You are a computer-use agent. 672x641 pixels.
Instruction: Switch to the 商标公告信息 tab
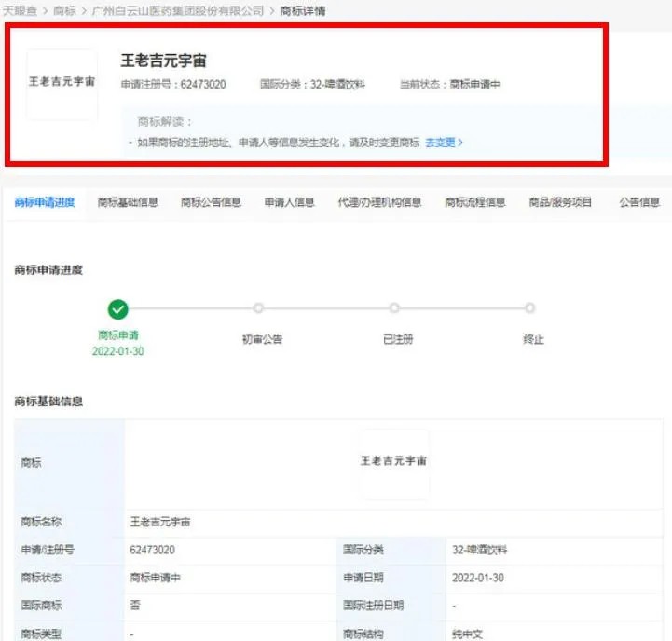coord(211,202)
